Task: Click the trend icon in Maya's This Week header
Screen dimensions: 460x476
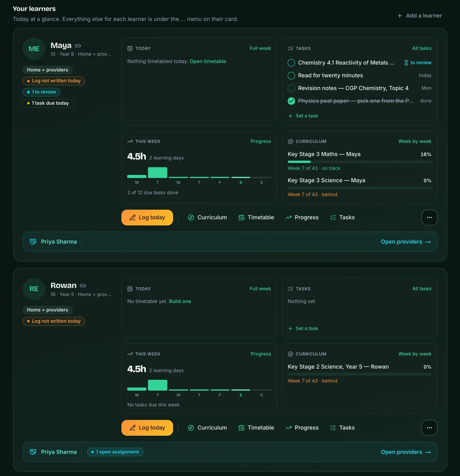Action: coord(130,141)
